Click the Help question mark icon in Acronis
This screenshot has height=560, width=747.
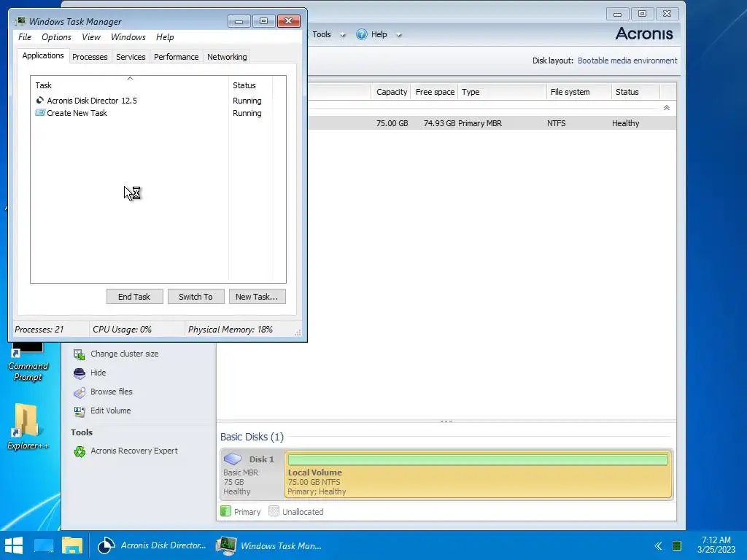[x=362, y=34]
